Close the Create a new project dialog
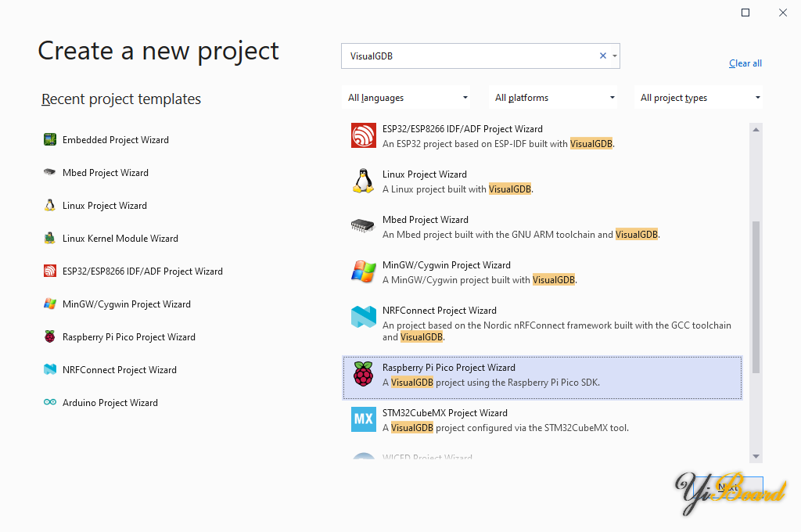This screenshot has width=801, height=532. click(x=782, y=13)
